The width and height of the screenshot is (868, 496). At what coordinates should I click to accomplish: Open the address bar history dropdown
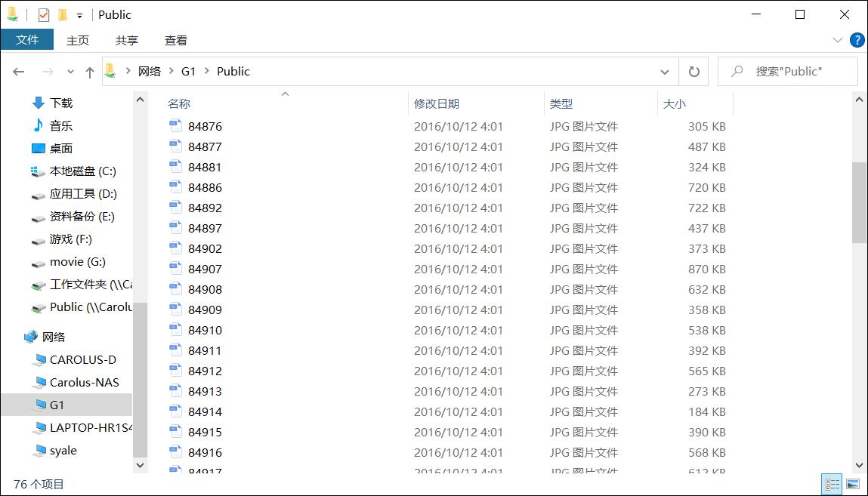(664, 72)
